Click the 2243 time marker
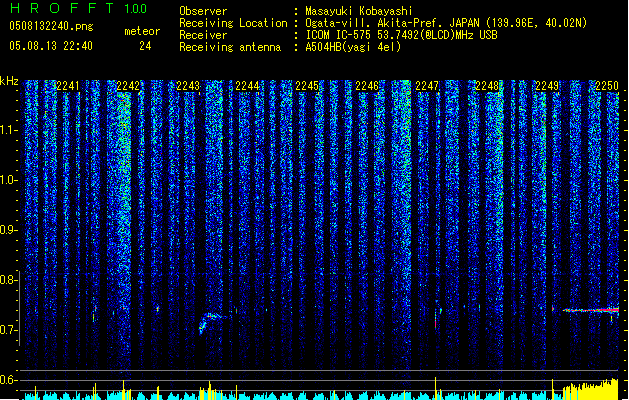This screenshot has width=629, height=400. click(188, 86)
